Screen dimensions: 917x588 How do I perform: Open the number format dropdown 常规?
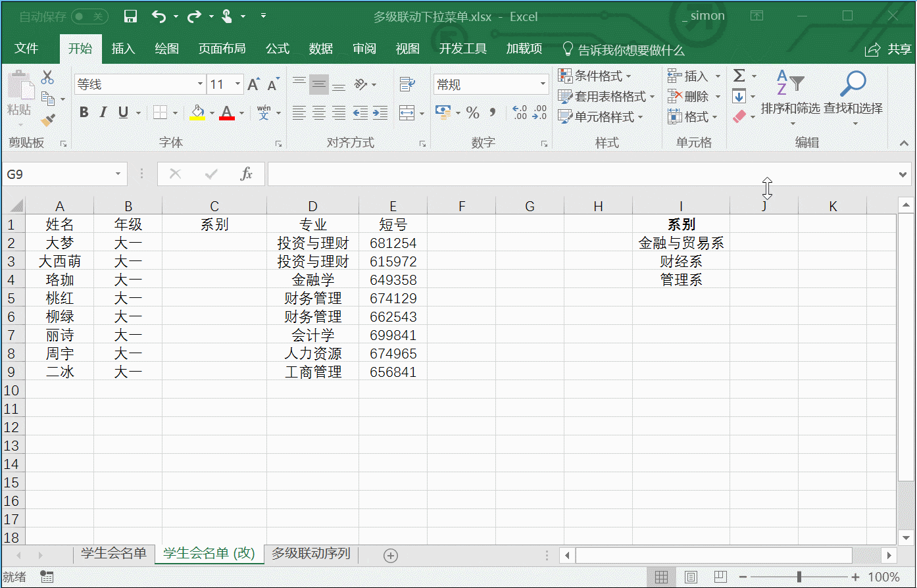point(543,84)
